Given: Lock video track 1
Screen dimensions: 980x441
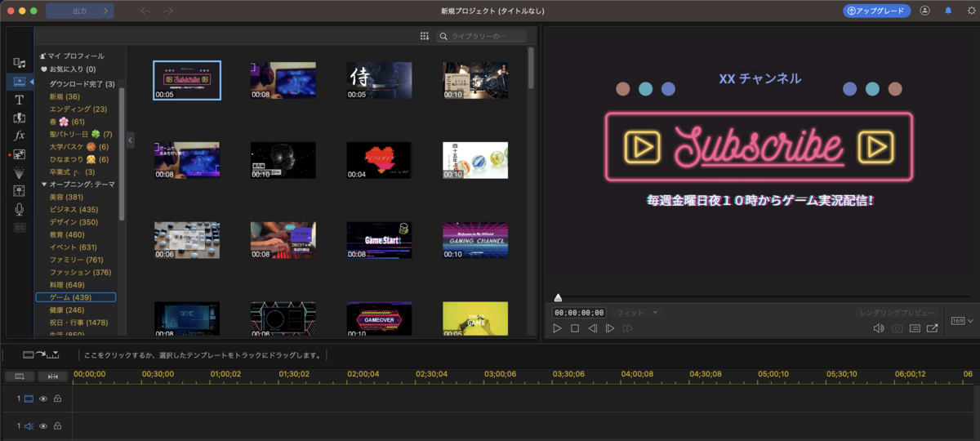Looking at the screenshot, I should click(x=58, y=399).
